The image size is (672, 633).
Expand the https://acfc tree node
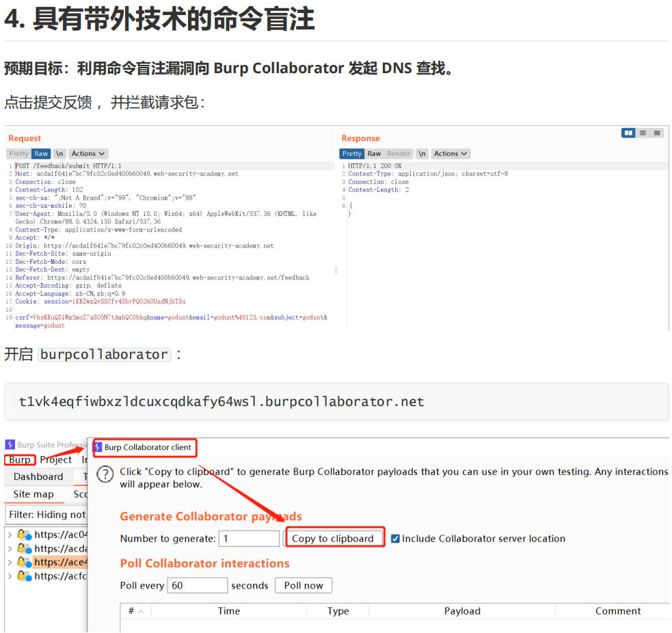click(10, 576)
